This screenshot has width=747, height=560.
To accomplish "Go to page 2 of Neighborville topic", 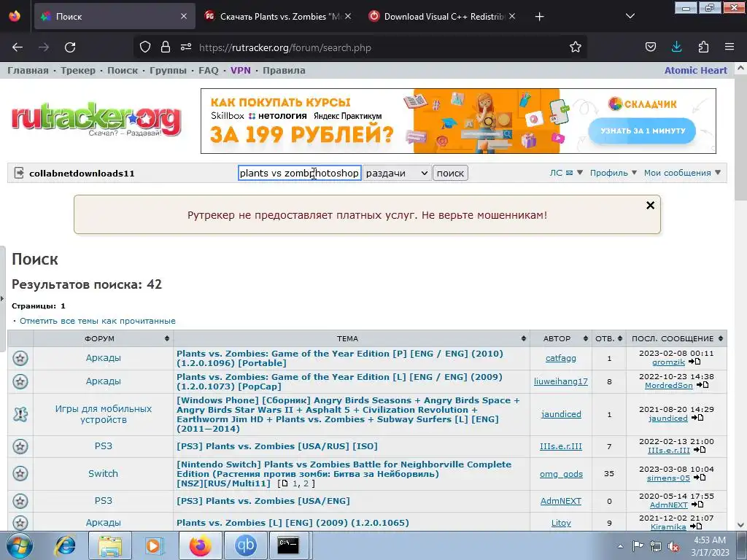I will tap(306, 483).
